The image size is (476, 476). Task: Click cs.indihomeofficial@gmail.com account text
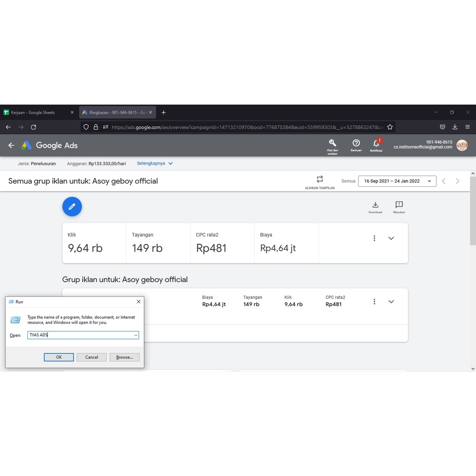(423, 147)
